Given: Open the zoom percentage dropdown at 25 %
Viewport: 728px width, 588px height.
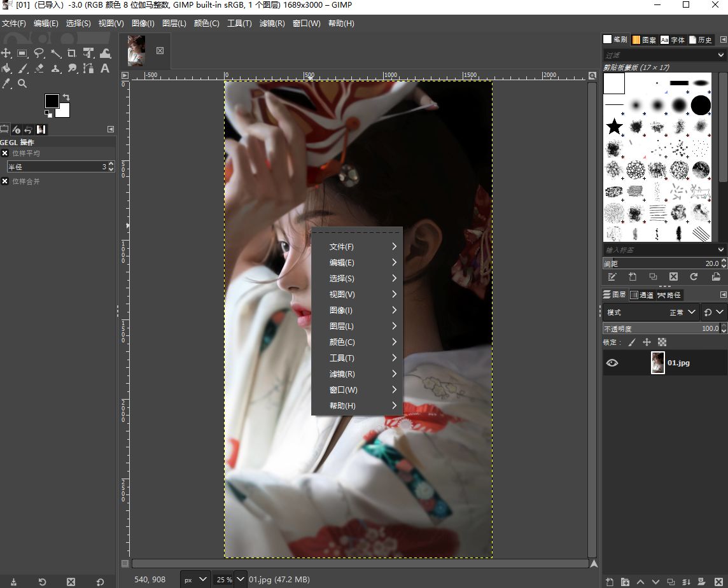Looking at the screenshot, I should (241, 579).
